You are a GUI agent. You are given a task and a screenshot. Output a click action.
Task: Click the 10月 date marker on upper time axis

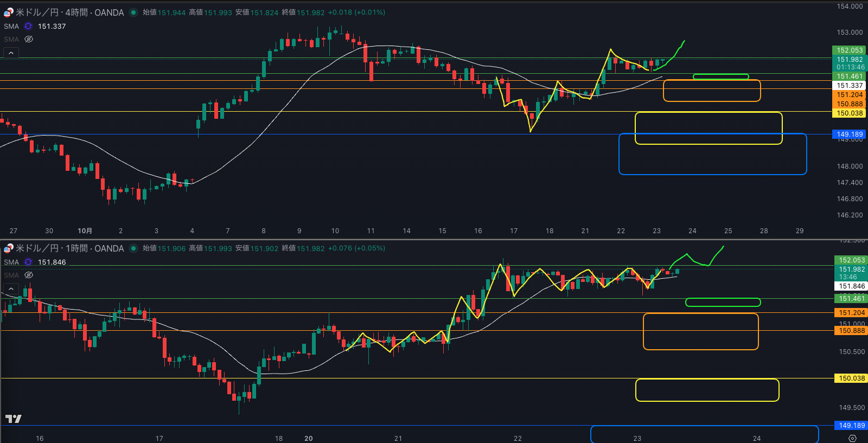(x=85, y=231)
